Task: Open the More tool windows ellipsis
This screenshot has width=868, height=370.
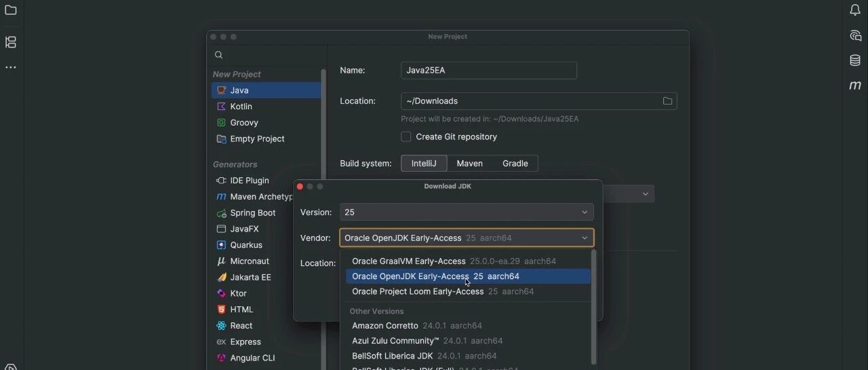Action: coord(11,67)
